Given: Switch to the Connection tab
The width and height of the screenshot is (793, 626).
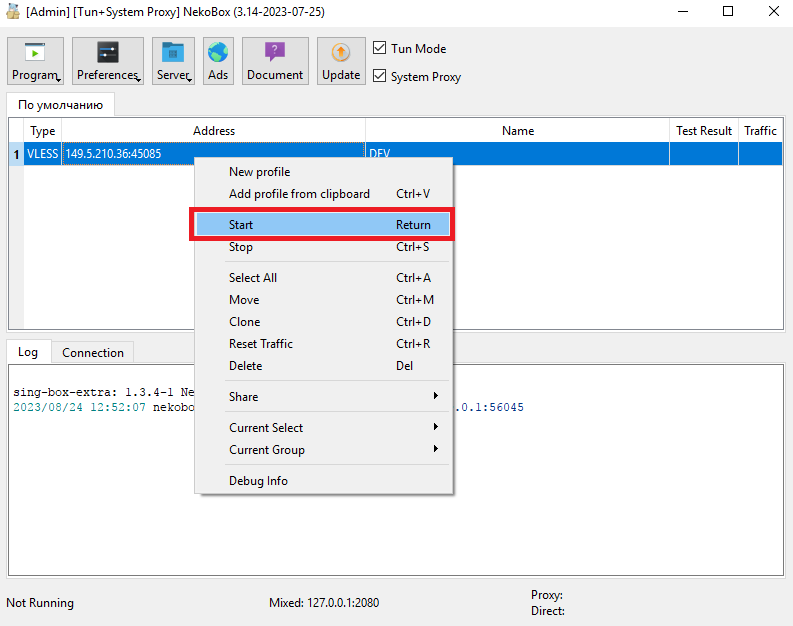Looking at the screenshot, I should point(93,353).
